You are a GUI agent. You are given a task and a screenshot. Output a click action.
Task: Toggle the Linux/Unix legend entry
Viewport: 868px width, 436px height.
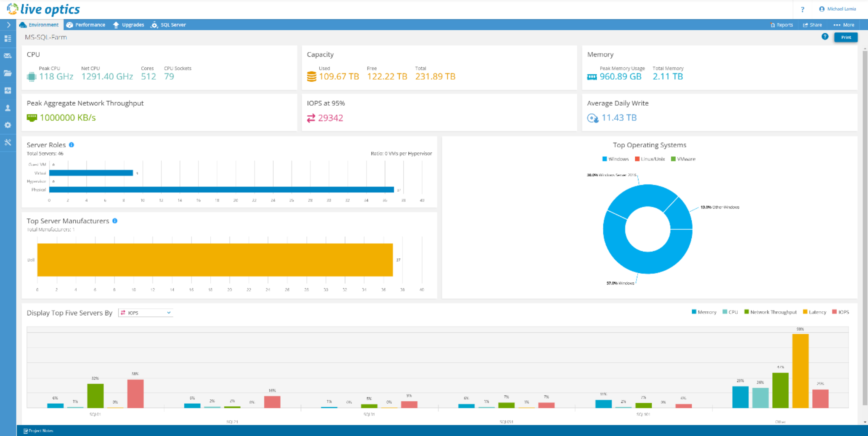click(x=650, y=159)
